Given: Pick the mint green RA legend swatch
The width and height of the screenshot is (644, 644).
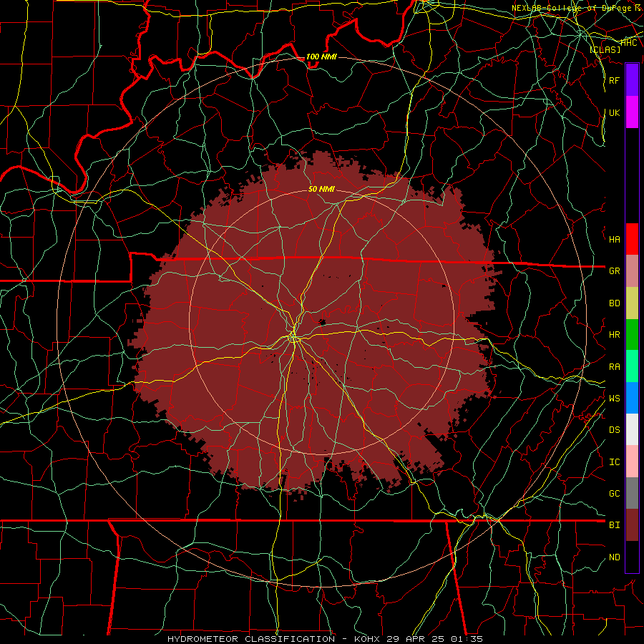Looking at the screenshot, I should (632, 366).
